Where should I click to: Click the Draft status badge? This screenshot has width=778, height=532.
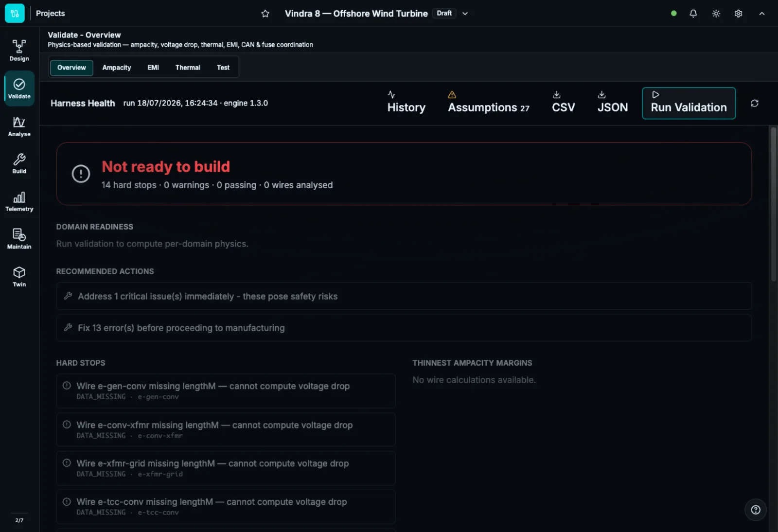(x=444, y=13)
